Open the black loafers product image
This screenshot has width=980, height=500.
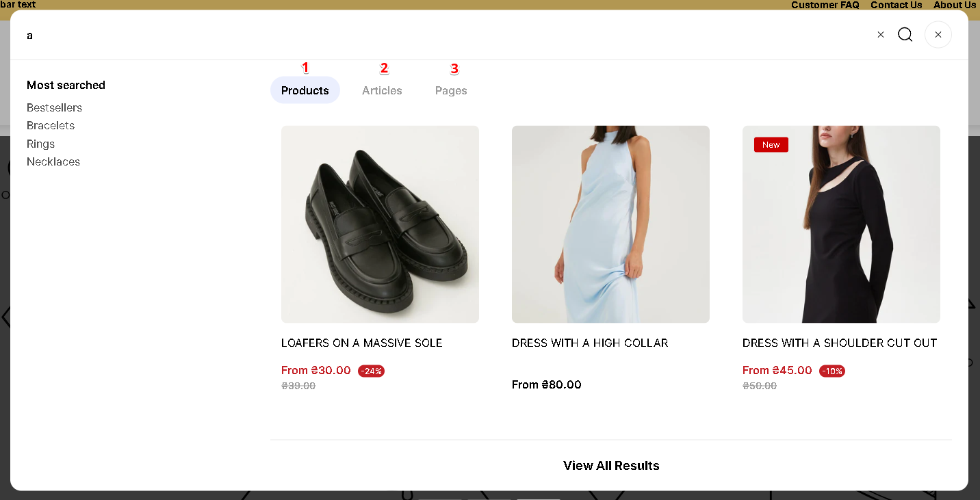click(380, 224)
